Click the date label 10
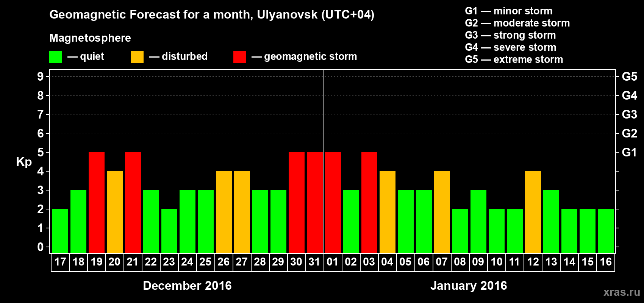 [x=497, y=262]
